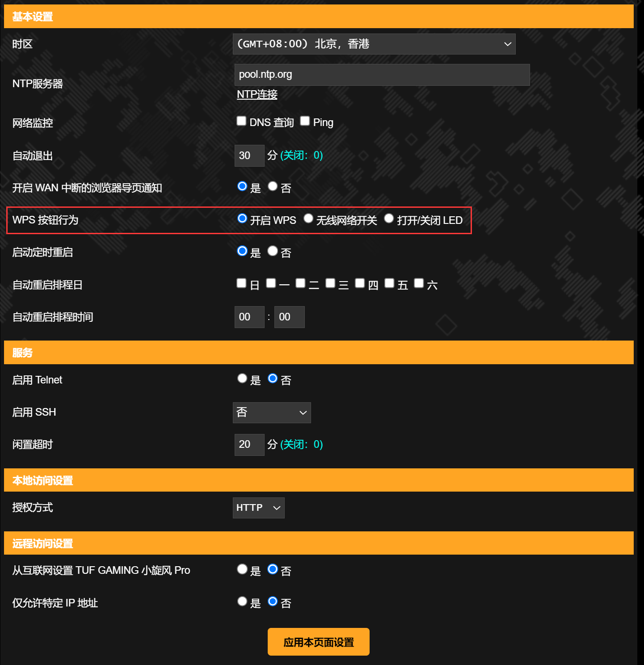
Task: Click the 远程访问设置 section header
Action: (319, 543)
